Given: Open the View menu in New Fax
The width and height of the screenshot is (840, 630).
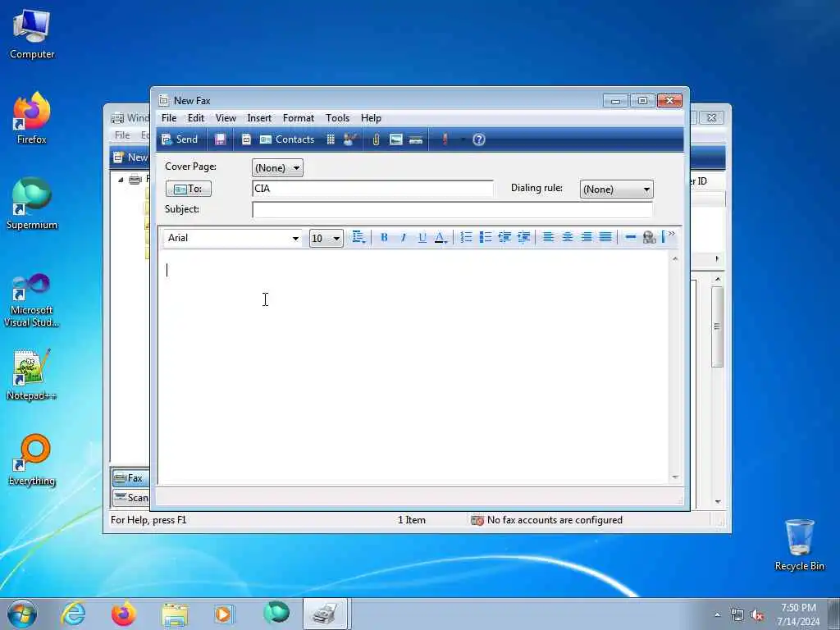Looking at the screenshot, I should 226,118.
